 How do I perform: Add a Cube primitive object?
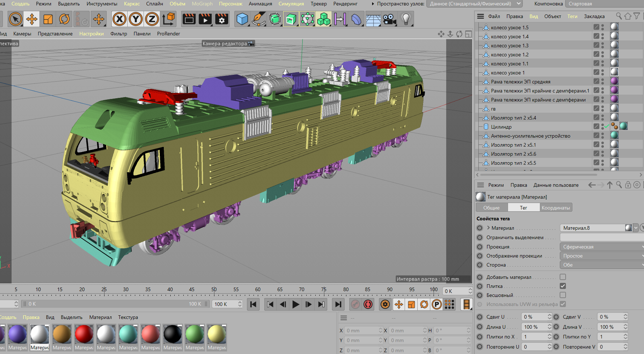242,19
